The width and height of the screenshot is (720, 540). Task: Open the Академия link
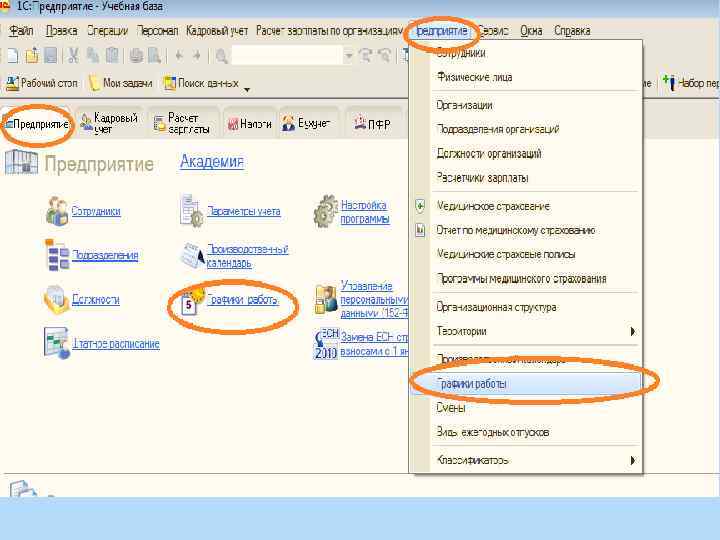212,162
